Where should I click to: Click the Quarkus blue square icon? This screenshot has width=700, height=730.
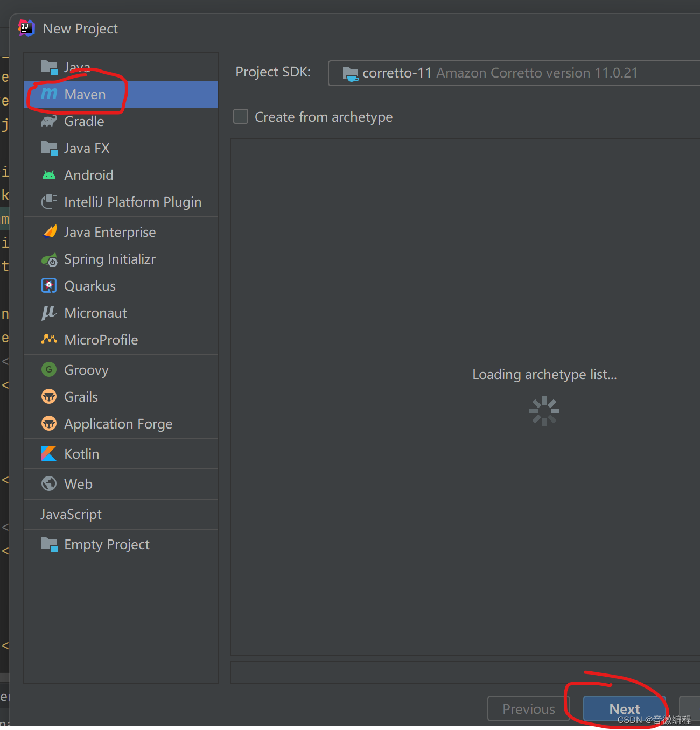click(x=49, y=286)
